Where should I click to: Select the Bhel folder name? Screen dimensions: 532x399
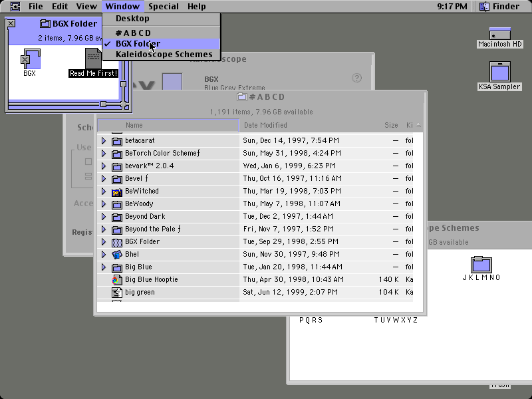pos(132,254)
